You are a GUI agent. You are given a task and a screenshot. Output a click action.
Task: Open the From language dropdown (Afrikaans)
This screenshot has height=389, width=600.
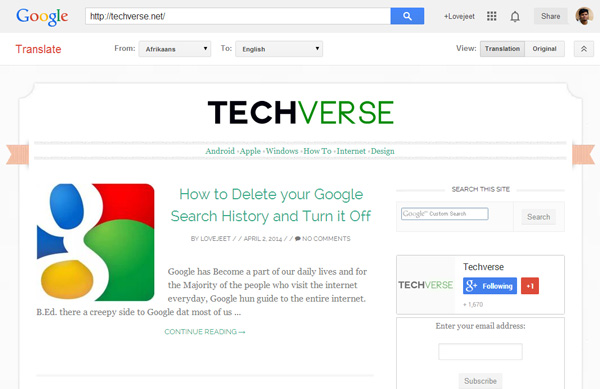(x=175, y=49)
